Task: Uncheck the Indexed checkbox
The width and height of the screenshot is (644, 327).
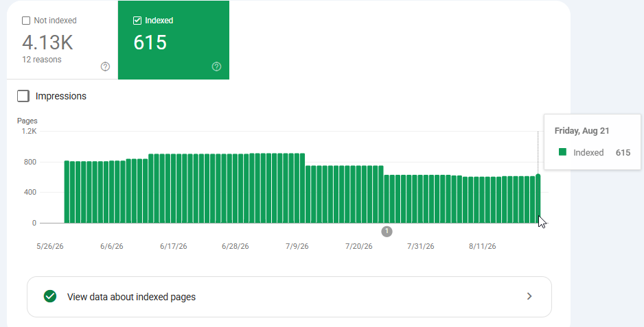Action: 137,21
